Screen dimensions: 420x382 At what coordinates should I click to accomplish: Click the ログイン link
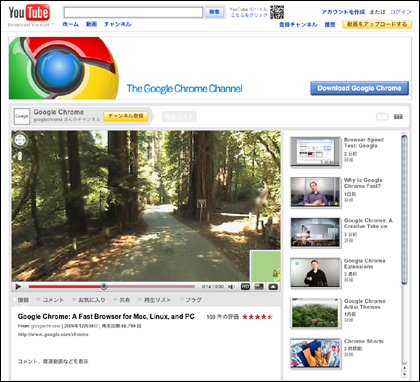(x=401, y=12)
